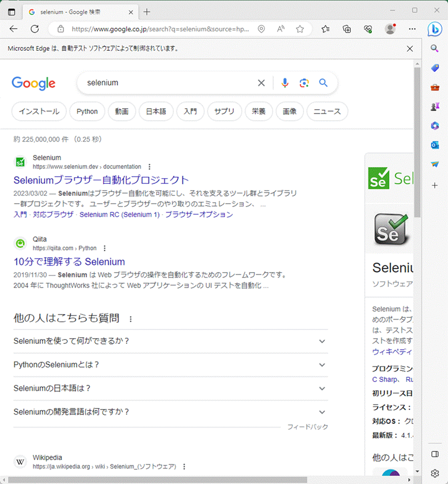Viewport: 448px width, 484px height.
Task: Click sidebar search magnifier icon
Action: [x=435, y=49]
